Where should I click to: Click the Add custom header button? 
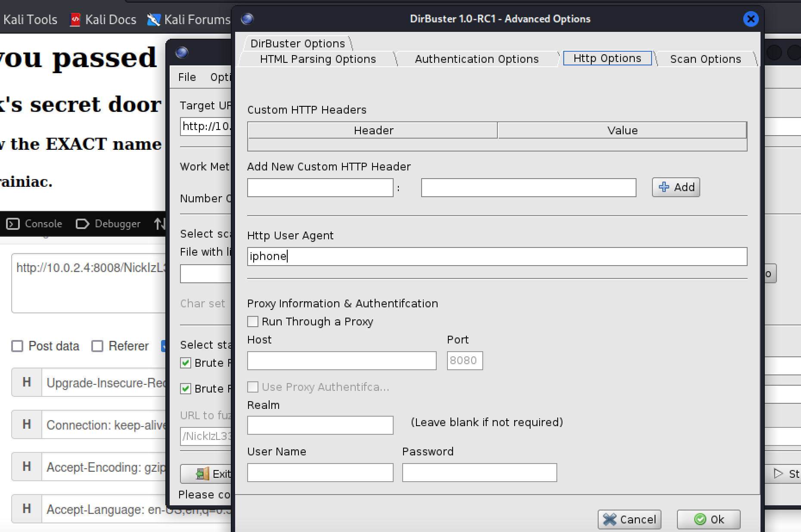676,187
